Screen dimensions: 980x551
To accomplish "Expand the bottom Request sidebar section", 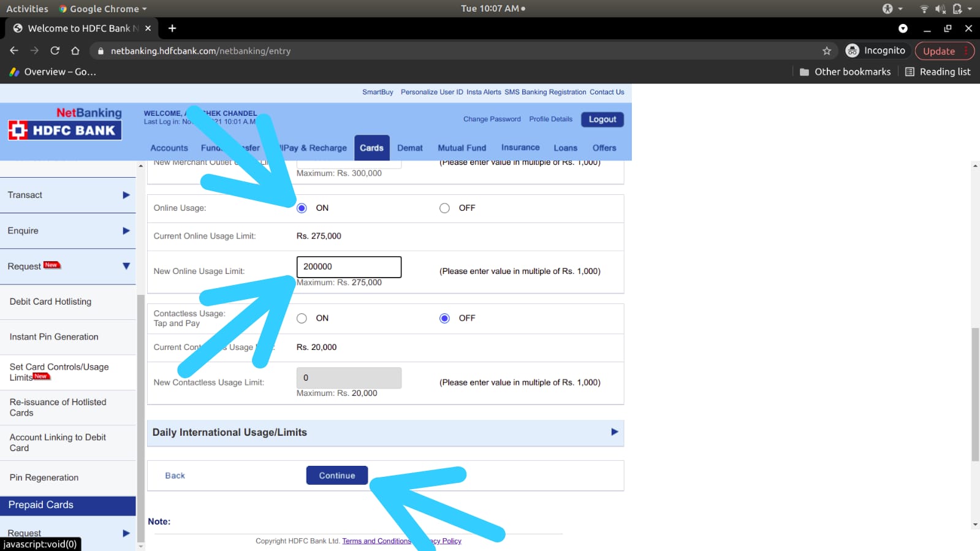I will 68,533.
